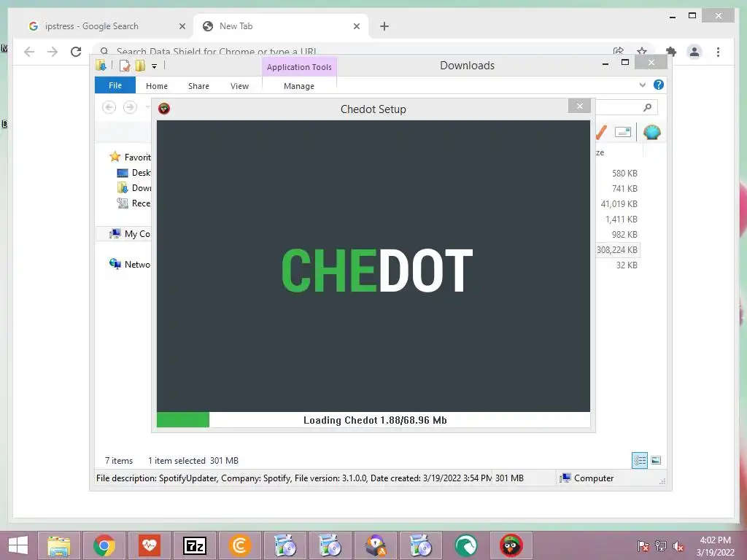This screenshot has width=747, height=560.
Task: Click the 580 KB file size cell
Action: pos(624,174)
